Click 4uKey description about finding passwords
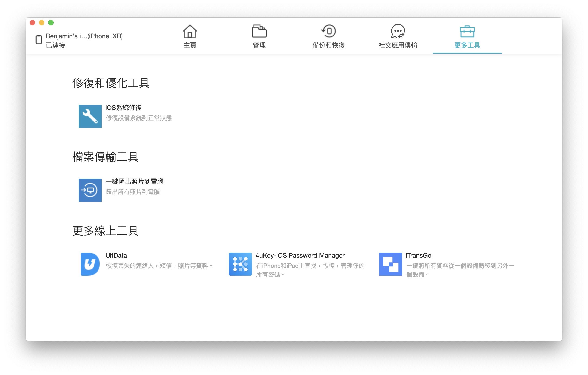 (310, 270)
